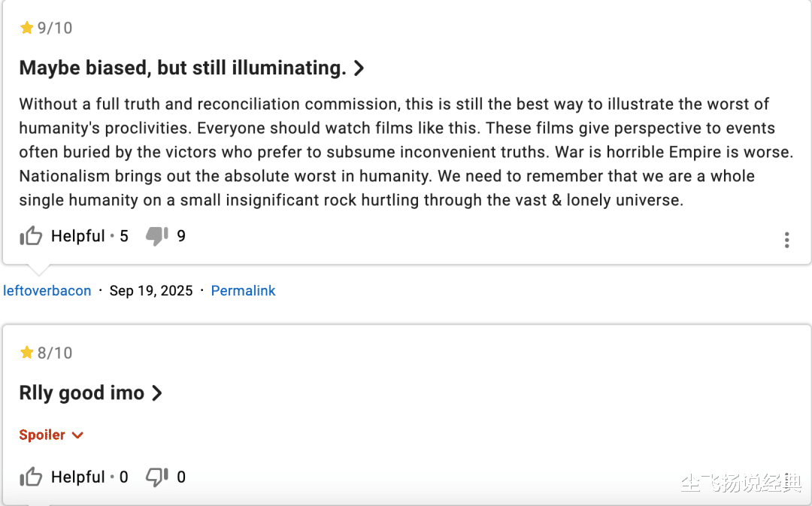
Task: Open three-dot menu on leftoverbacon's review
Action: 786,240
